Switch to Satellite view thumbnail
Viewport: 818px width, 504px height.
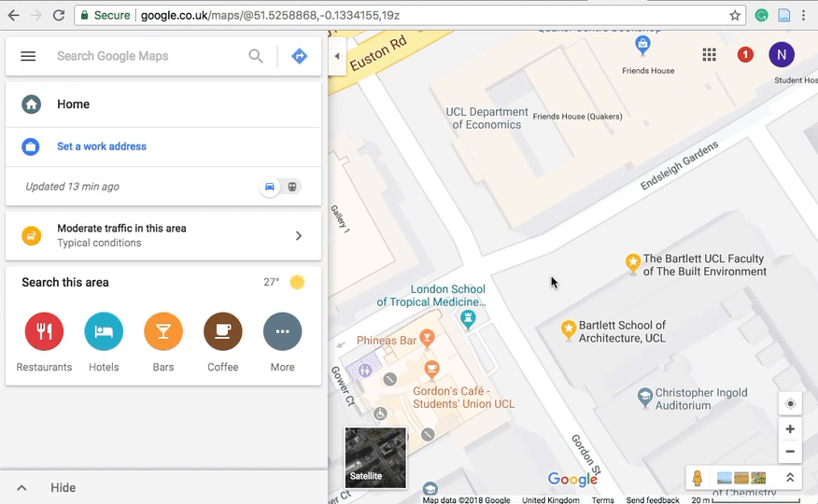tap(375, 457)
